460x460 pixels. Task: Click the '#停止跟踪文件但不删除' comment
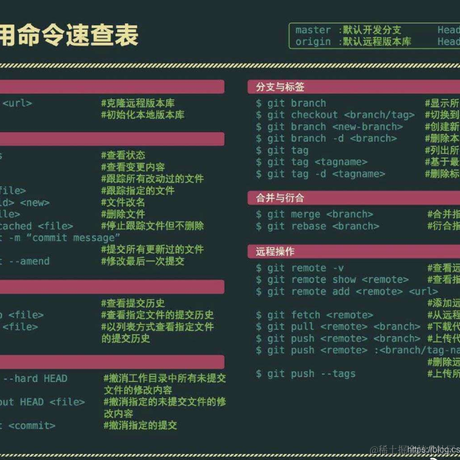point(152,226)
